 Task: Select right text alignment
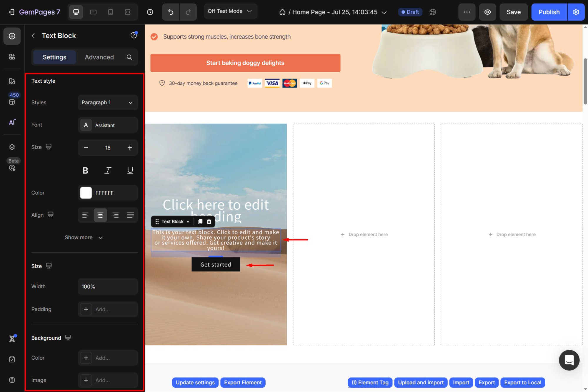click(115, 215)
